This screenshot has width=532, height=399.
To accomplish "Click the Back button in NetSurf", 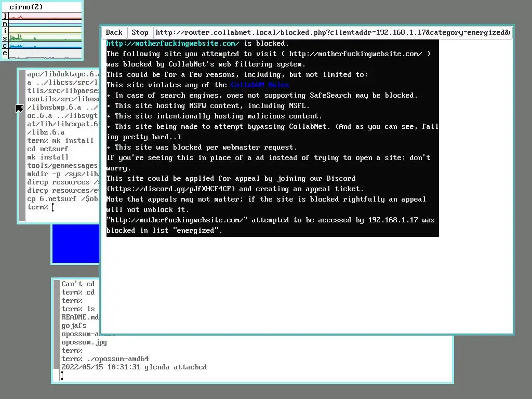I will (x=114, y=33).
